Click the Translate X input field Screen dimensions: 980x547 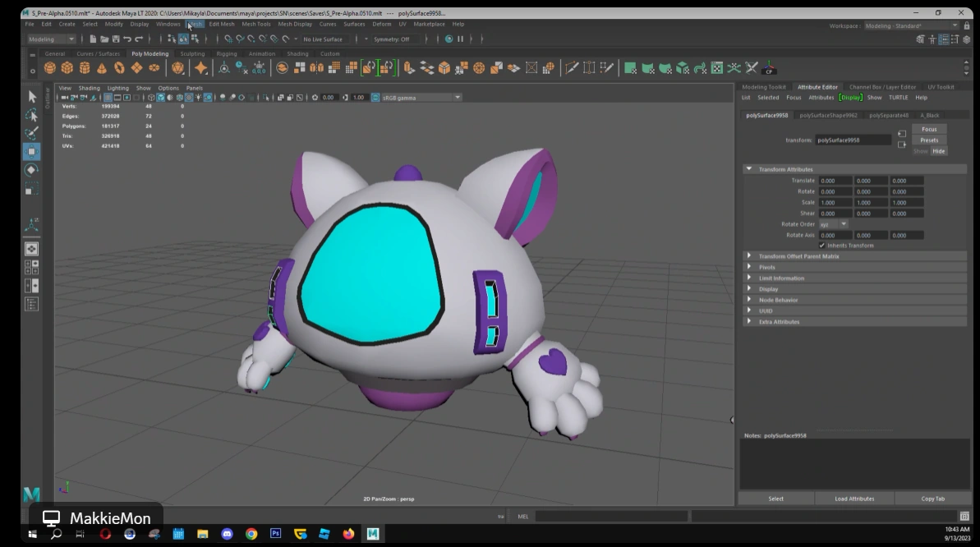coord(835,181)
